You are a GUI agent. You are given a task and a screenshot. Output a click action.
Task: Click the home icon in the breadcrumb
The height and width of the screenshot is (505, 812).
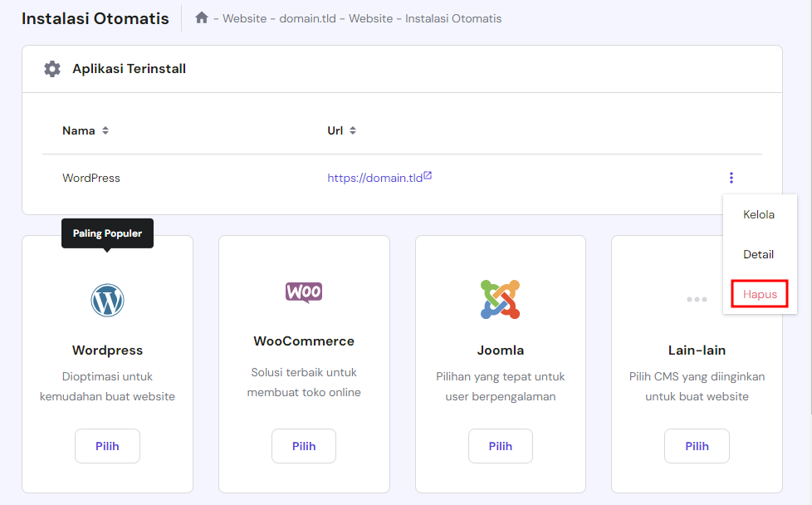point(202,17)
